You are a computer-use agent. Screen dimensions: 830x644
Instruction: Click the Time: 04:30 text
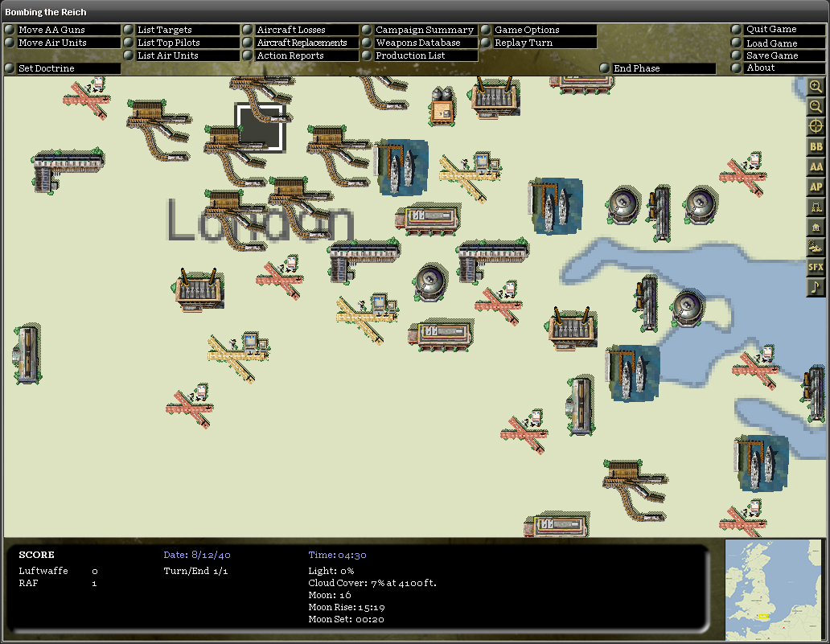(337, 555)
